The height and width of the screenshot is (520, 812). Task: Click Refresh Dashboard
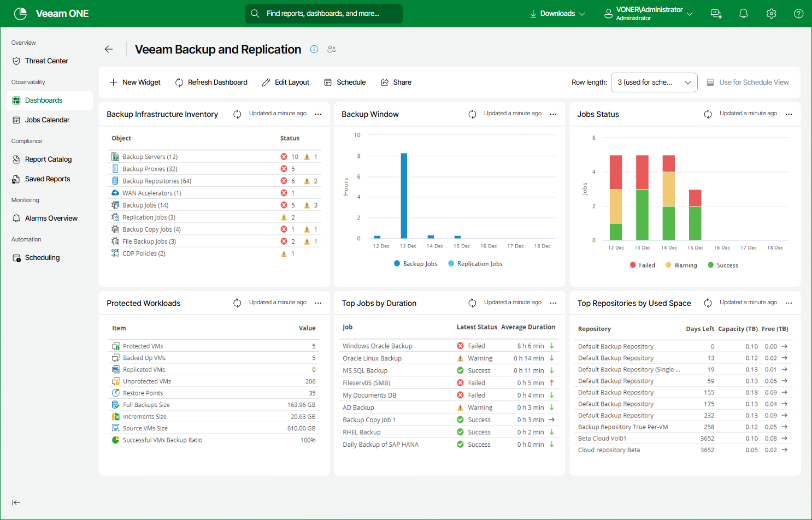coord(211,82)
